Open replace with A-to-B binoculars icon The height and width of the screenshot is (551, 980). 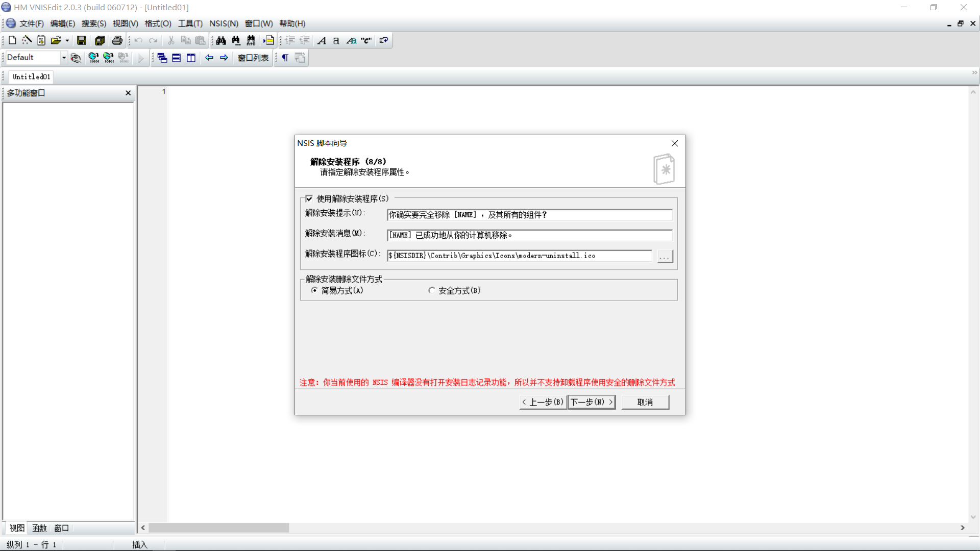pyautogui.click(x=251, y=40)
